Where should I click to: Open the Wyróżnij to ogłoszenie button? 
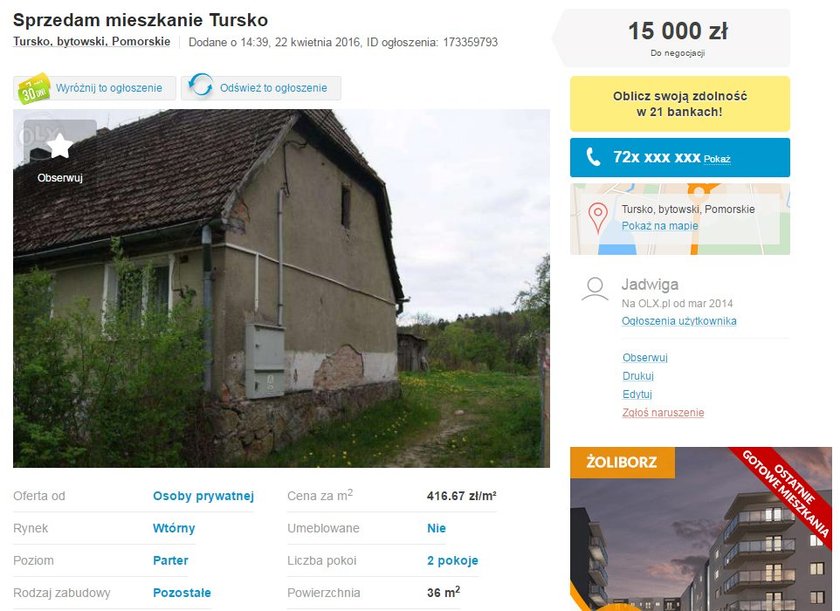[x=94, y=88]
